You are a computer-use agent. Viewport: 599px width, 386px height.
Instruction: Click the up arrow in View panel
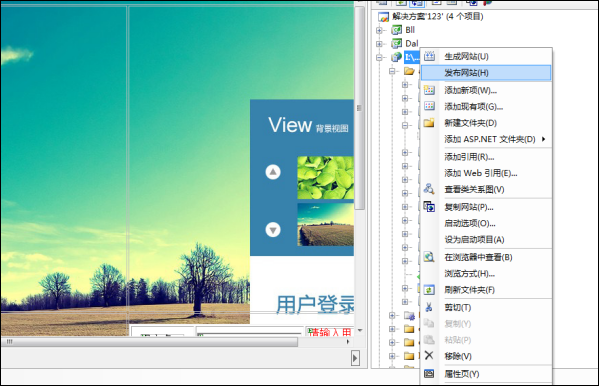(273, 172)
